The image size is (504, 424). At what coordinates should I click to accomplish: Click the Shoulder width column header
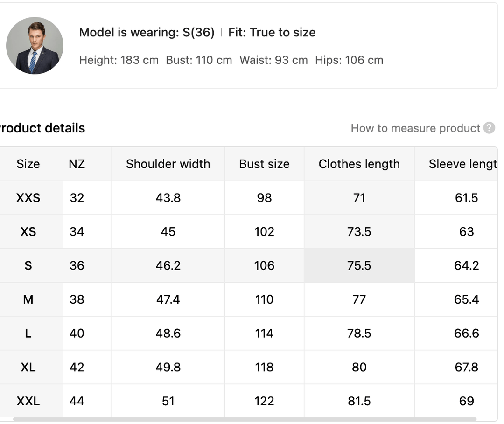[168, 164]
